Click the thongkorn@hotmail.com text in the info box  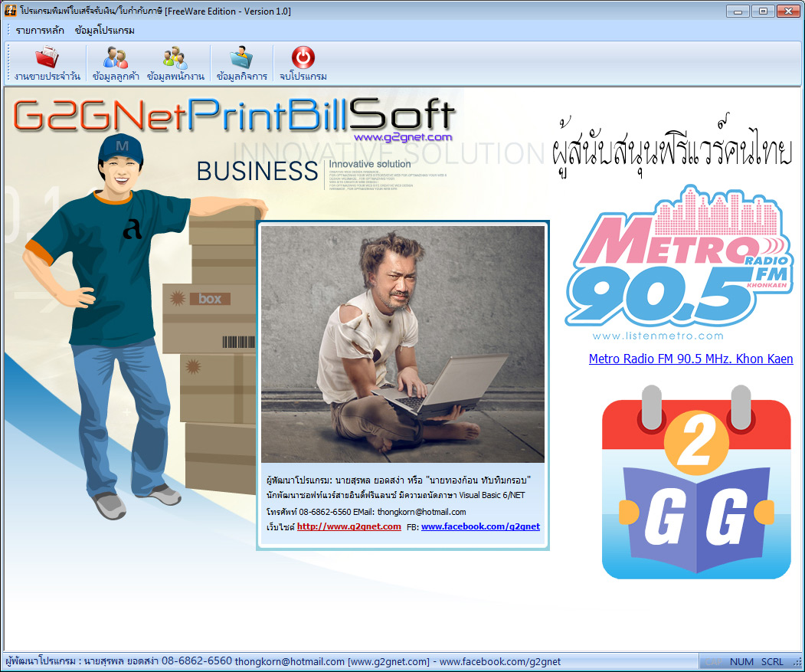[421, 512]
